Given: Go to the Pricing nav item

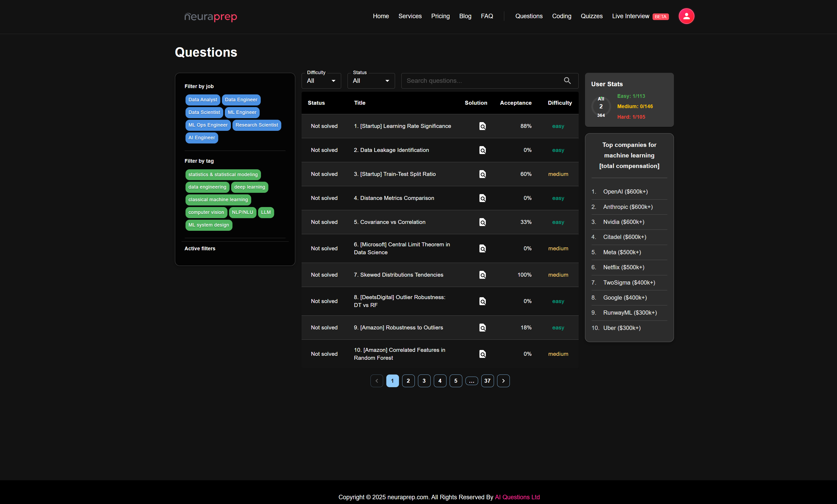Looking at the screenshot, I should pyautogui.click(x=440, y=16).
